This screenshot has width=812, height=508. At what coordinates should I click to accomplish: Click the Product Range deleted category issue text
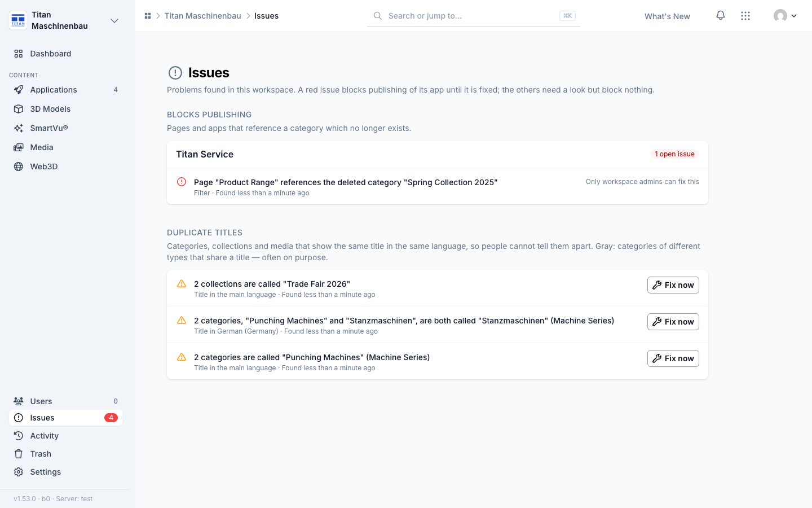click(x=346, y=182)
